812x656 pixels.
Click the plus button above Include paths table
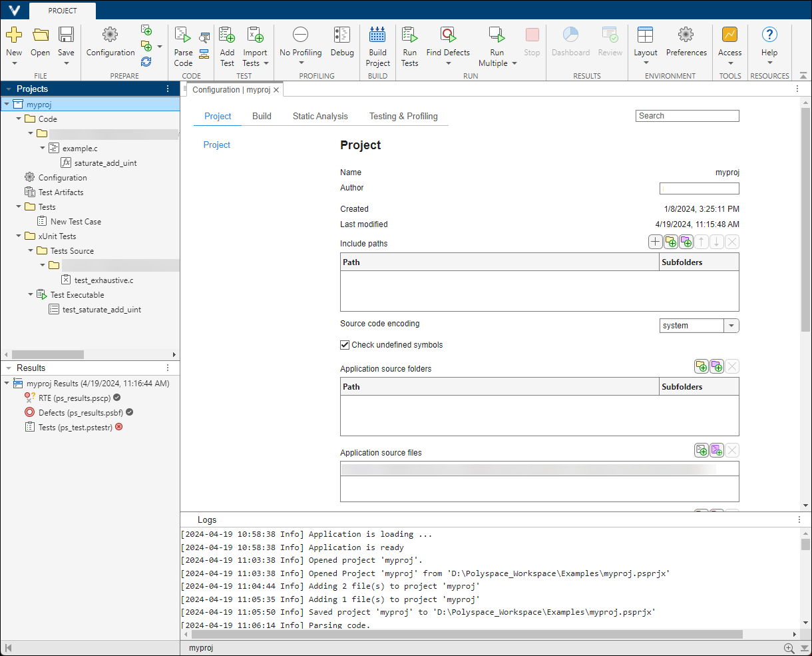click(656, 242)
